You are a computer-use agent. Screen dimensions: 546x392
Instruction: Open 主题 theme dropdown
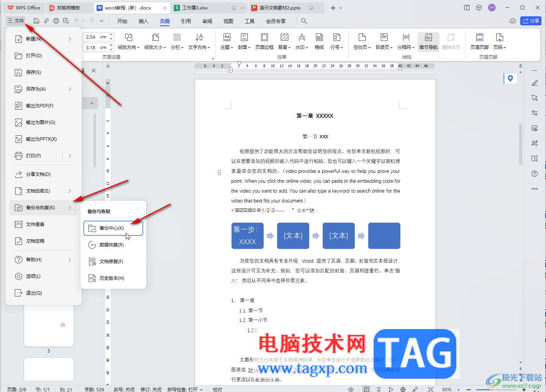point(227,41)
